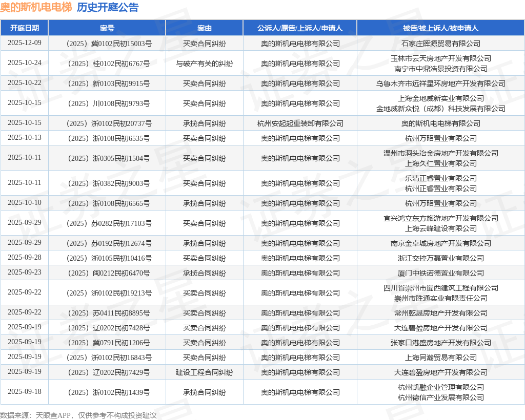Select case number (2025)辽0202民初7428号
The width and height of the screenshot is (525, 420).
pyautogui.click(x=109, y=328)
